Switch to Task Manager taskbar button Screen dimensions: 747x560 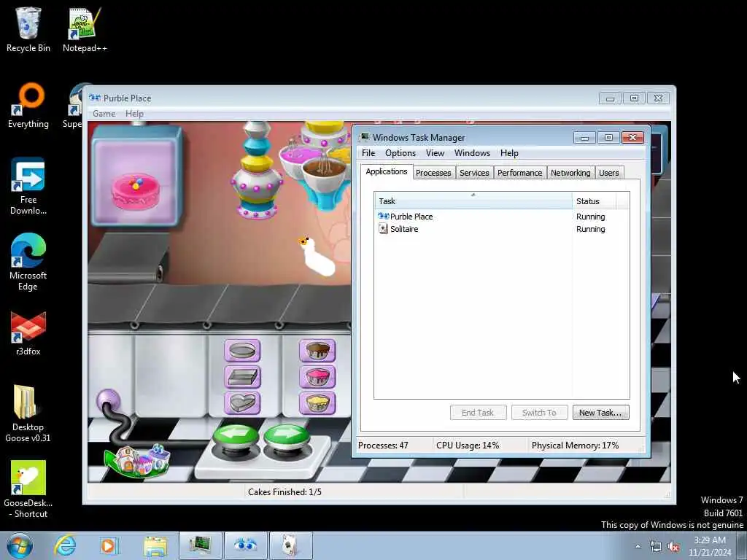click(x=200, y=545)
